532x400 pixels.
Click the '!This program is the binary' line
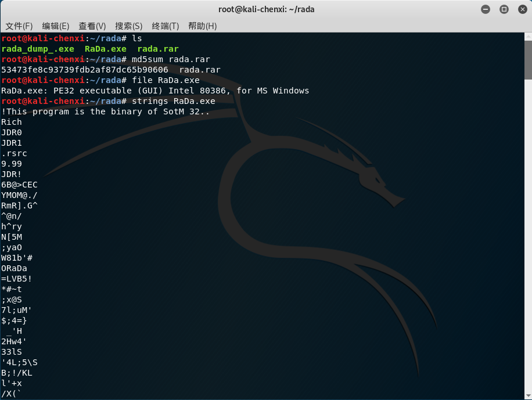pyautogui.click(x=106, y=111)
